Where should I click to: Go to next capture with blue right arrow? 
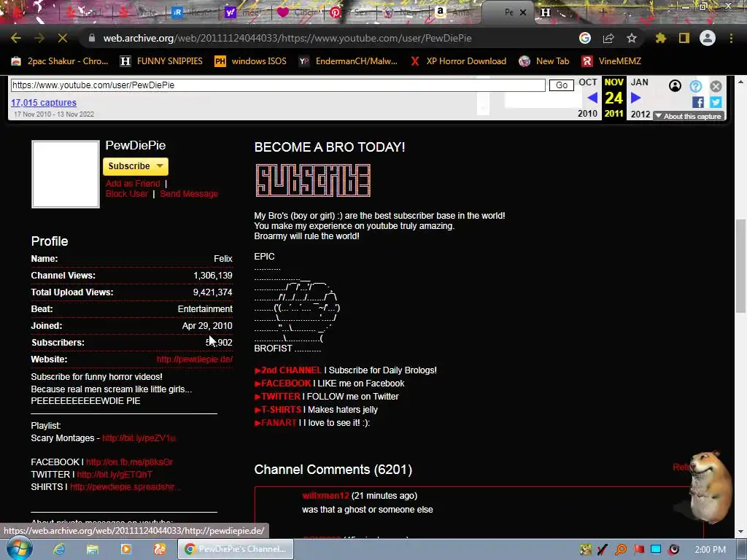pos(636,98)
